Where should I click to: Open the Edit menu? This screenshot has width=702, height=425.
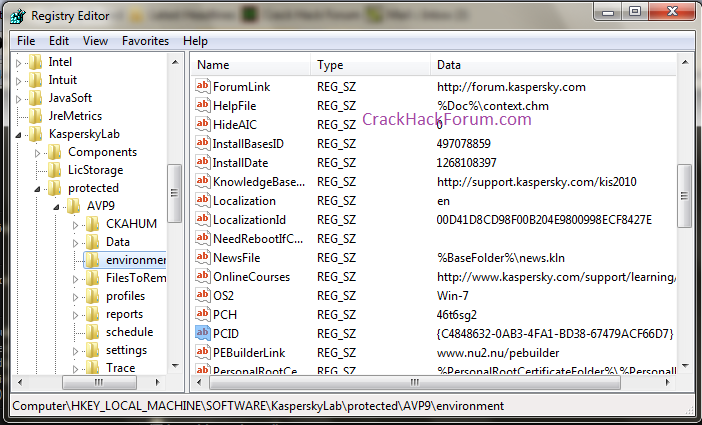point(59,41)
